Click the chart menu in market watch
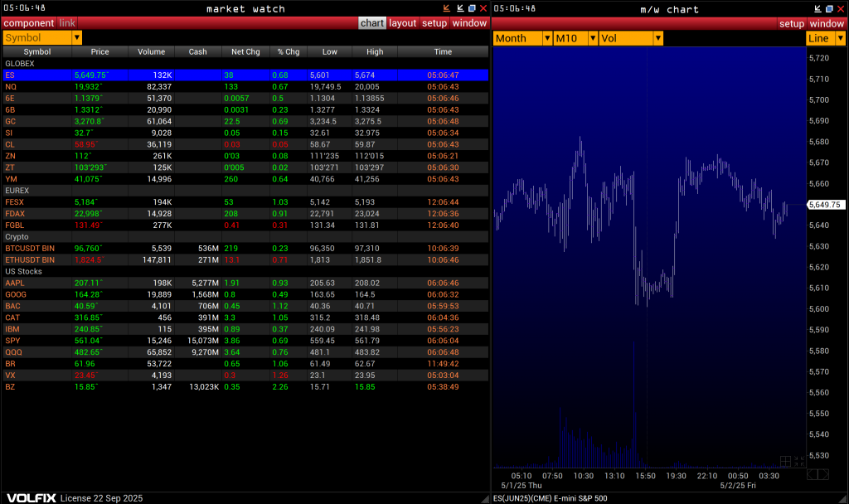This screenshot has width=849, height=504. pos(372,22)
